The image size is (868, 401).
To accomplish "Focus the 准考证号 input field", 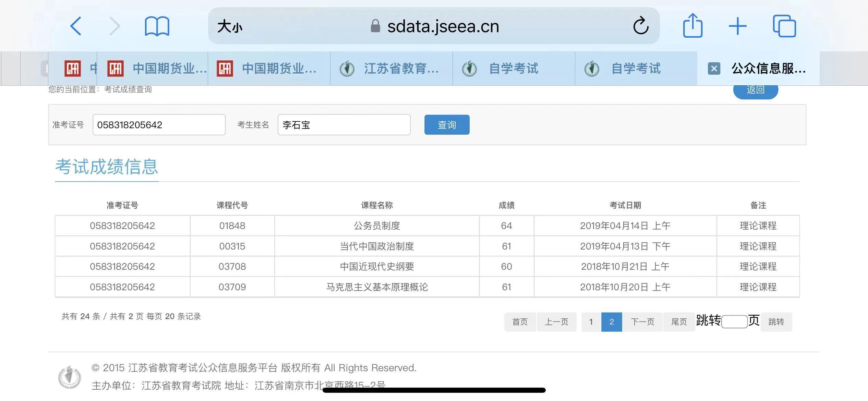I will click(159, 125).
